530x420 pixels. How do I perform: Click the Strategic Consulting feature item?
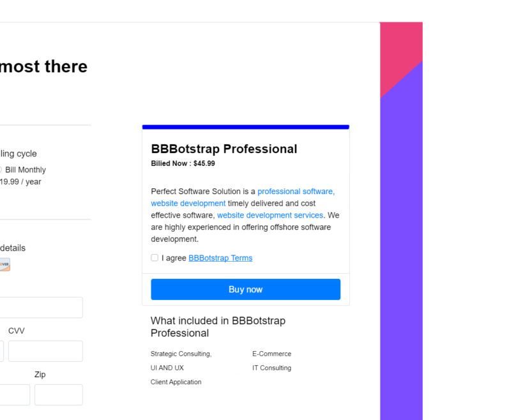[181, 354]
